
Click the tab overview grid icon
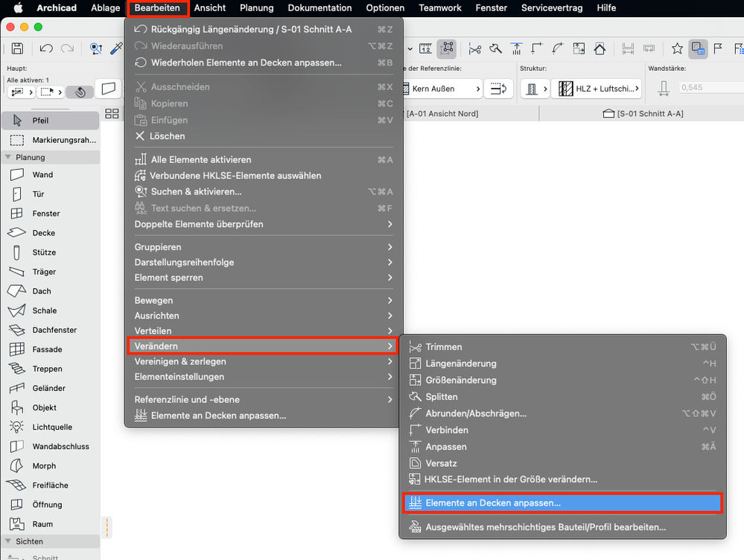(112, 113)
